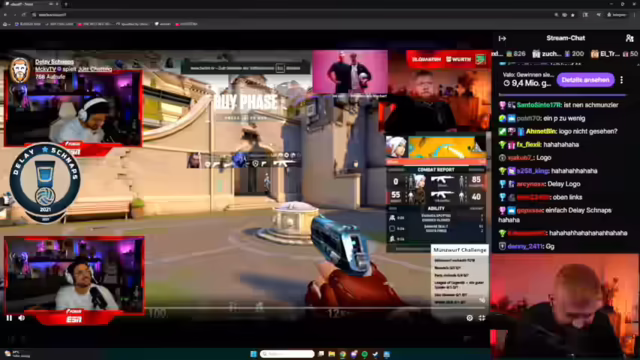Open the video player settings gear
Image resolution: width=640 pixels, height=360 pixels.
click(469, 318)
